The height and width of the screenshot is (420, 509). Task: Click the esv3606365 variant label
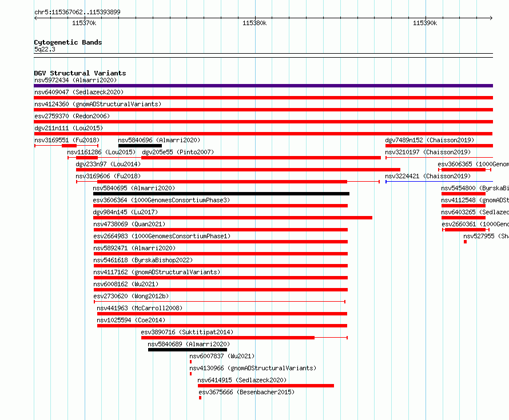pyautogui.click(x=474, y=164)
